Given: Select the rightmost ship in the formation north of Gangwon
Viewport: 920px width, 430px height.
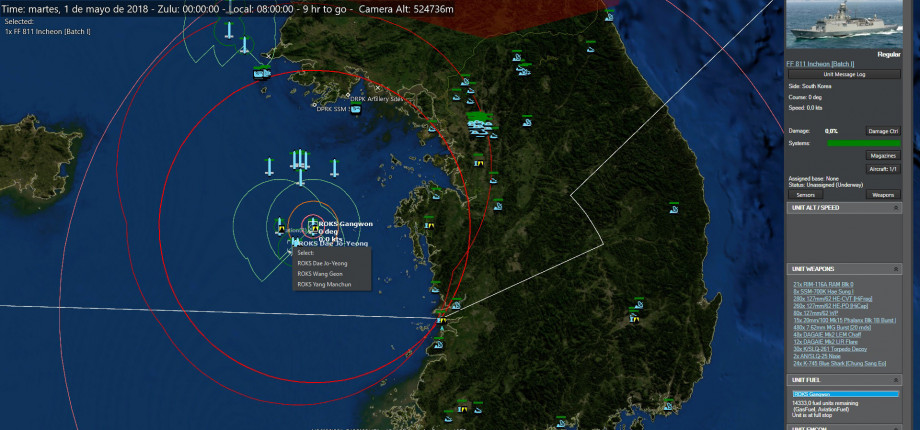Looking at the screenshot, I should point(334,168).
